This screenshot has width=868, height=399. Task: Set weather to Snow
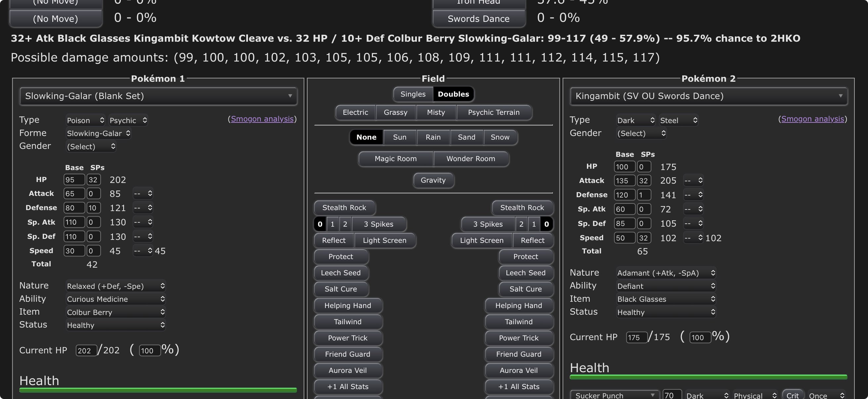click(500, 137)
